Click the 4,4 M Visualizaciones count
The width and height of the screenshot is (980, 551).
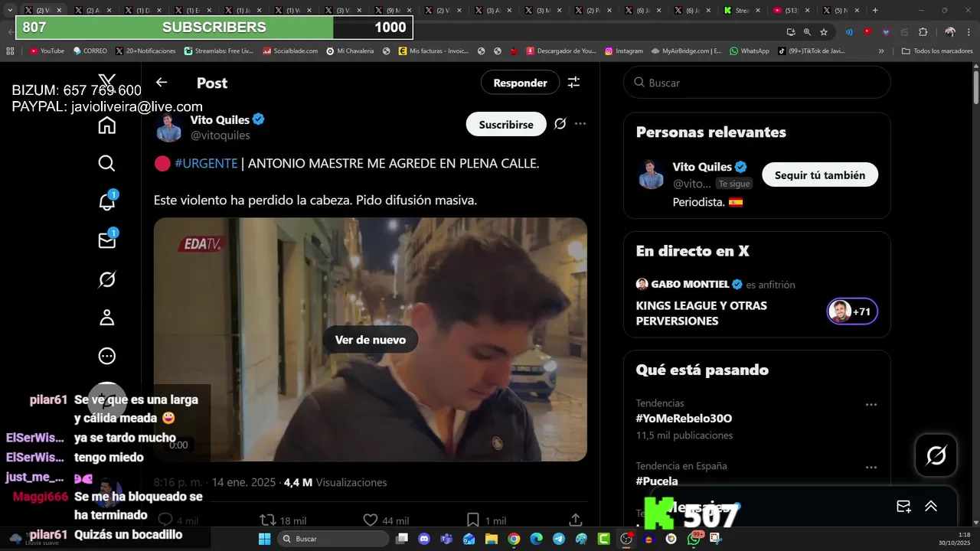(335, 483)
